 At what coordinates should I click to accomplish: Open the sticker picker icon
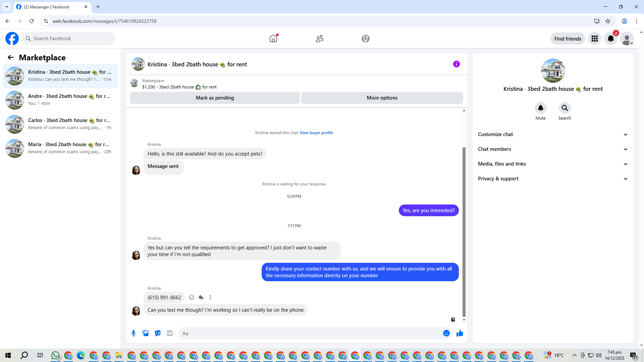pos(158,333)
